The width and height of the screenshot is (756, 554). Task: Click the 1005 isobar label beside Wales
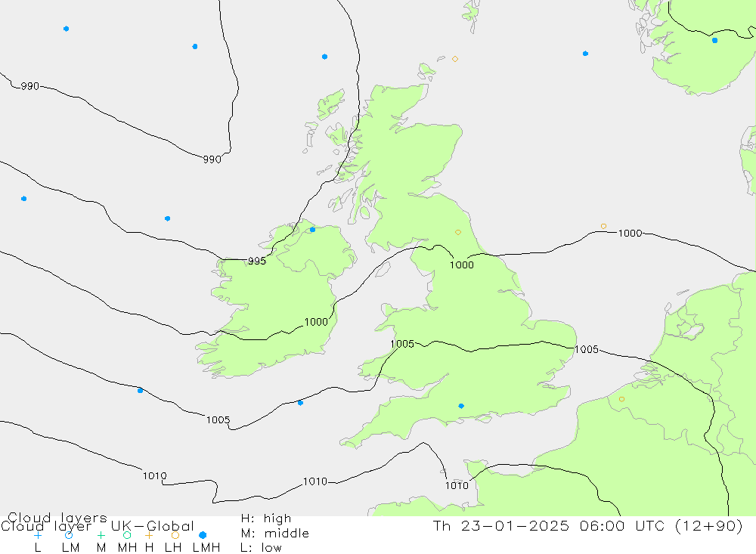point(402,343)
